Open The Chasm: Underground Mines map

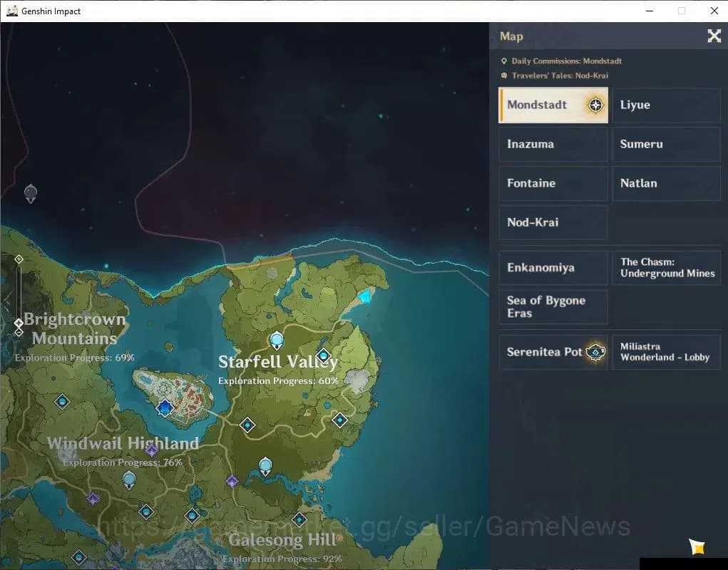click(x=666, y=268)
